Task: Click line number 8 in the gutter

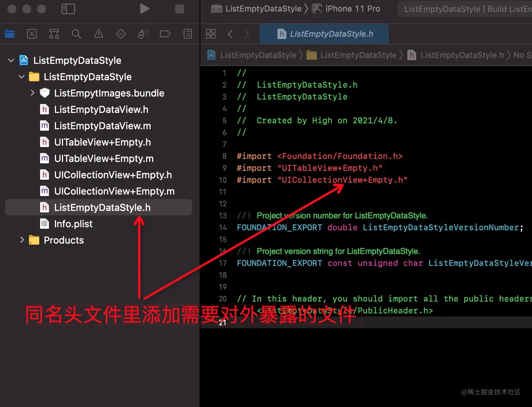Action: (224, 156)
